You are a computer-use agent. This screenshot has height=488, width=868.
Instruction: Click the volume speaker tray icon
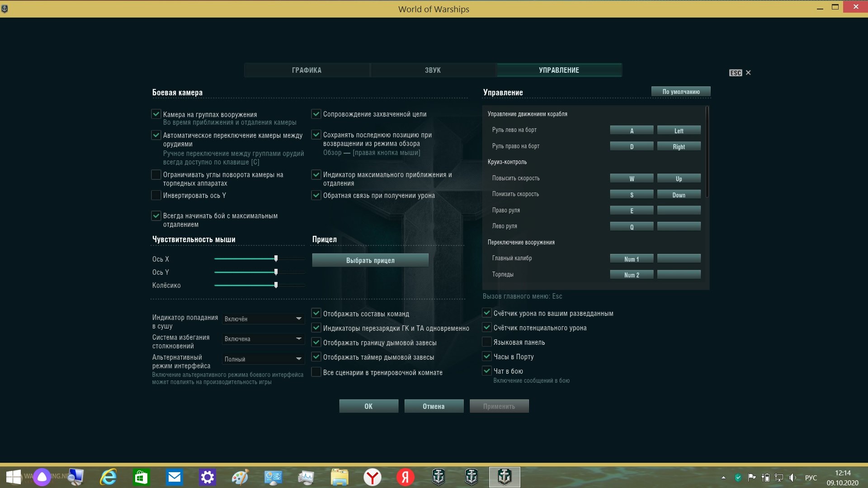click(x=793, y=478)
